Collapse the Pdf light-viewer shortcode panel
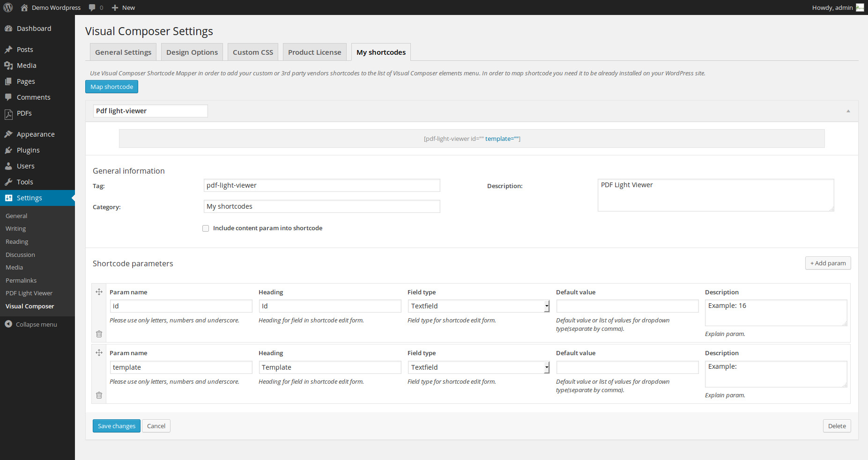868x460 pixels. click(848, 111)
